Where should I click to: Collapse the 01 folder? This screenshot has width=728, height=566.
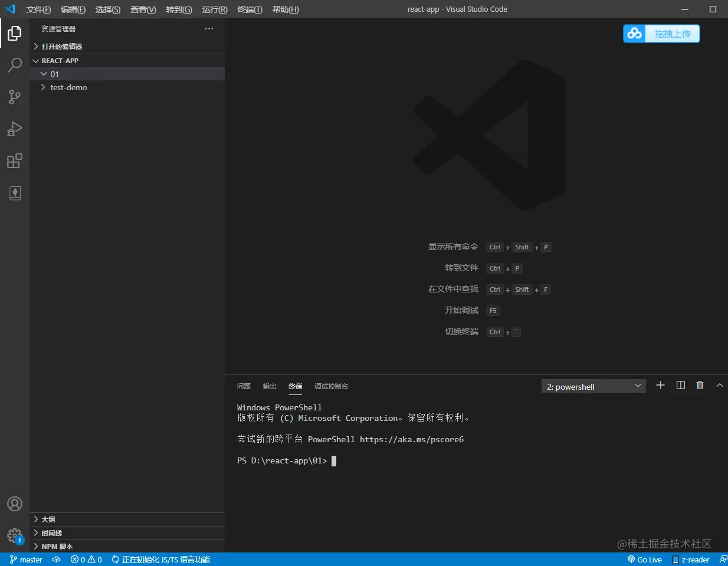[127, 74]
